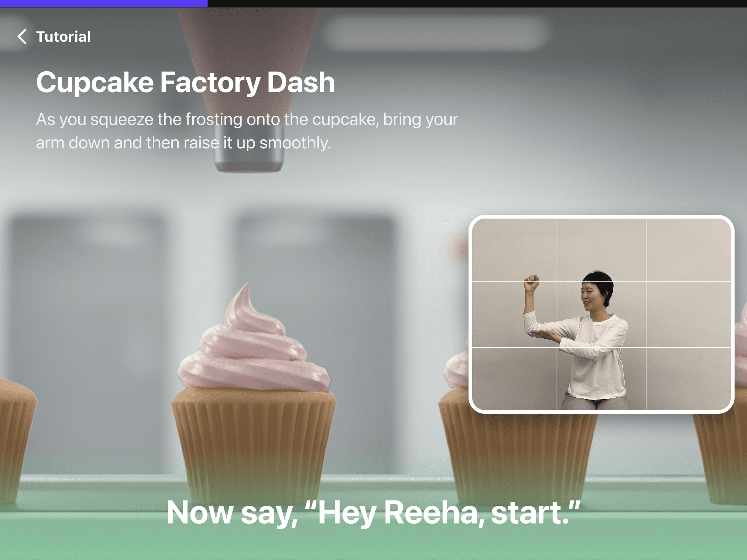Click the frosting instruction description text
This screenshot has height=560, width=747.
(x=247, y=131)
